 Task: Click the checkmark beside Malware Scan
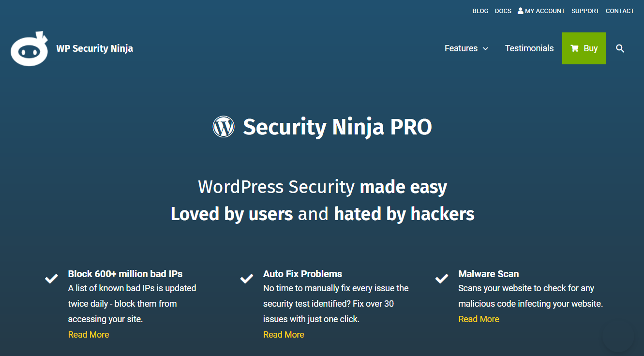[442, 279]
